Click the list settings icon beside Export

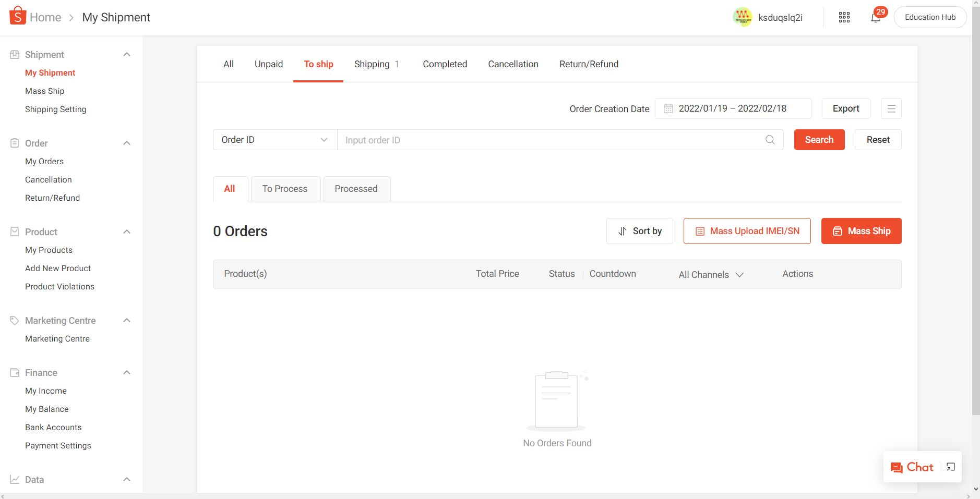click(x=891, y=108)
